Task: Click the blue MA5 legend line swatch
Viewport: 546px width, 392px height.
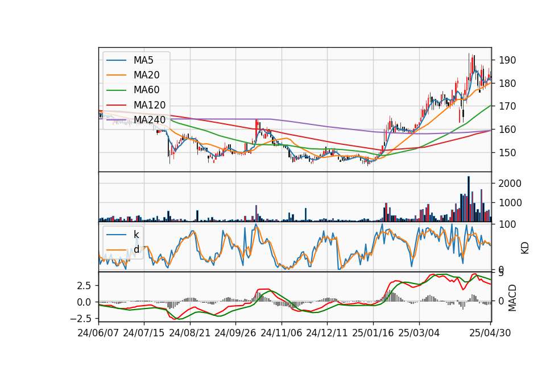Action: point(116,61)
